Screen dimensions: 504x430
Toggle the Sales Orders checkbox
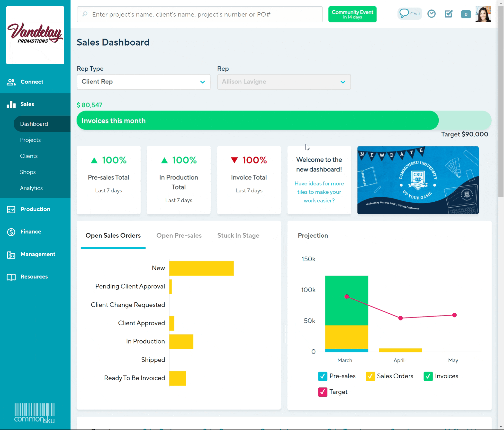coord(370,376)
